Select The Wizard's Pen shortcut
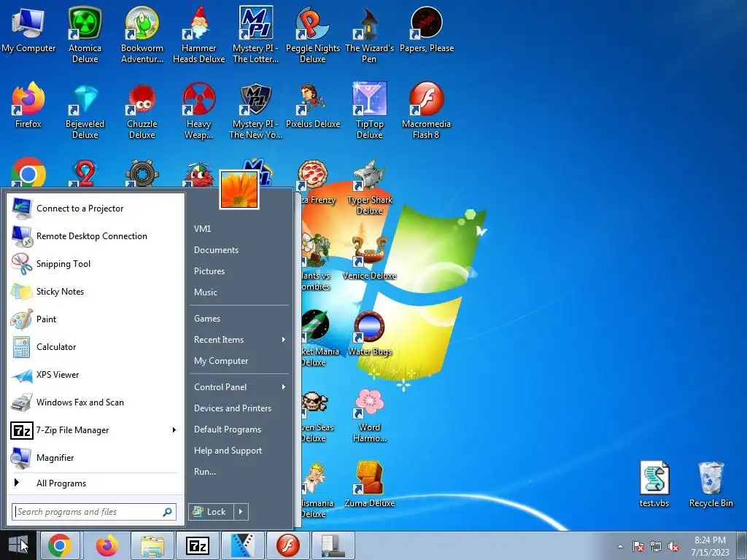 (369, 35)
